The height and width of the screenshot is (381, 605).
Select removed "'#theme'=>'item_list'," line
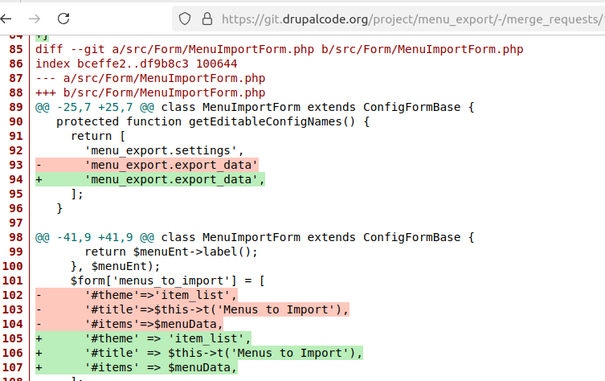(137, 295)
